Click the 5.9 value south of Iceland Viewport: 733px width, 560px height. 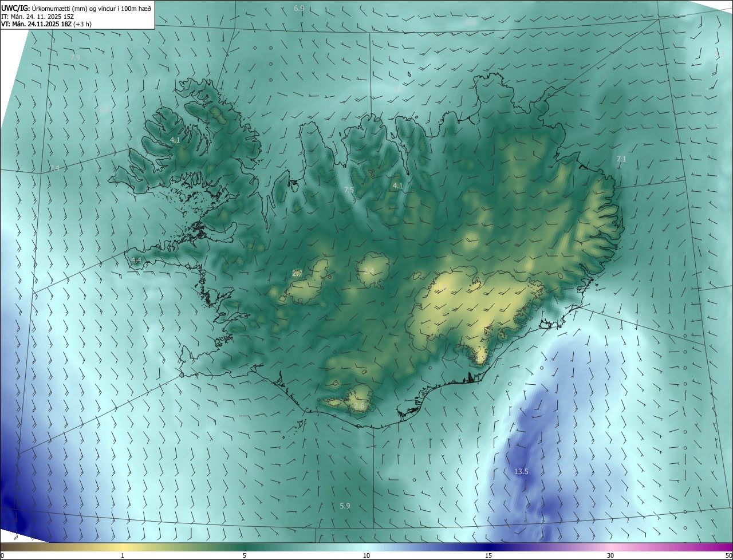click(345, 506)
